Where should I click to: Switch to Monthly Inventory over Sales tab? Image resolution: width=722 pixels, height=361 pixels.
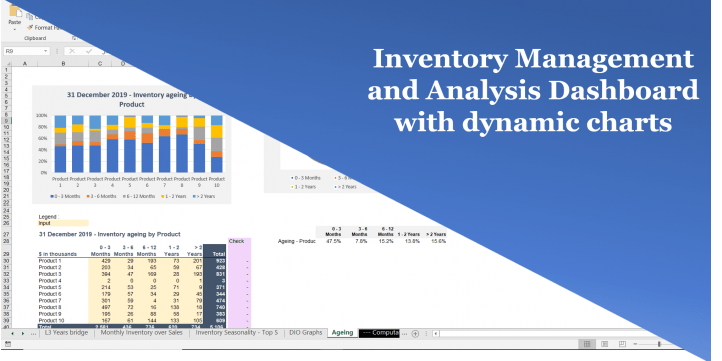point(141,332)
